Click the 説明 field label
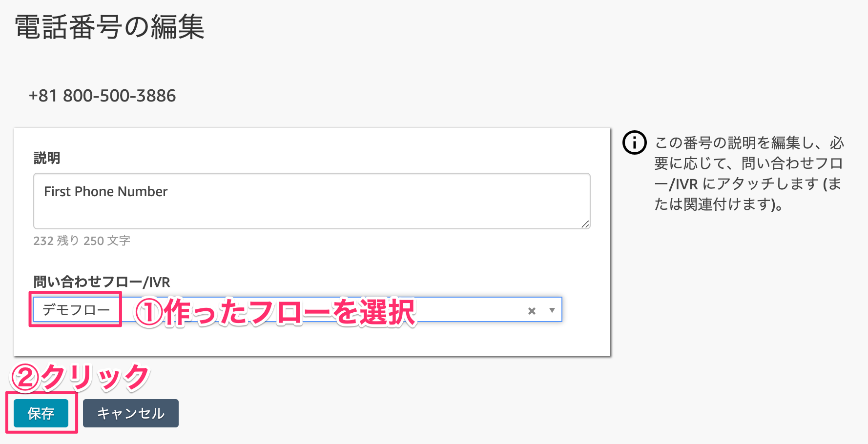Viewport: 868px width, 444px height. (47, 158)
